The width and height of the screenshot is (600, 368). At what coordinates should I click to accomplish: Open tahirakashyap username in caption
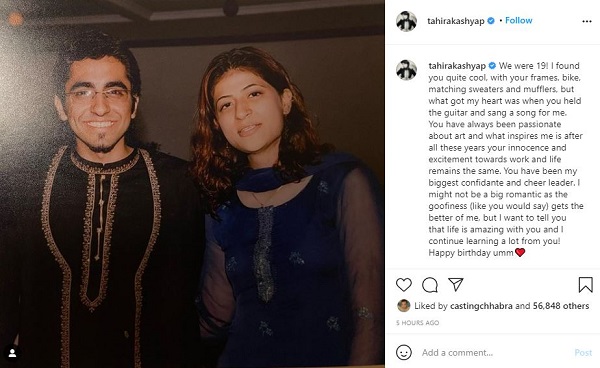(457, 66)
